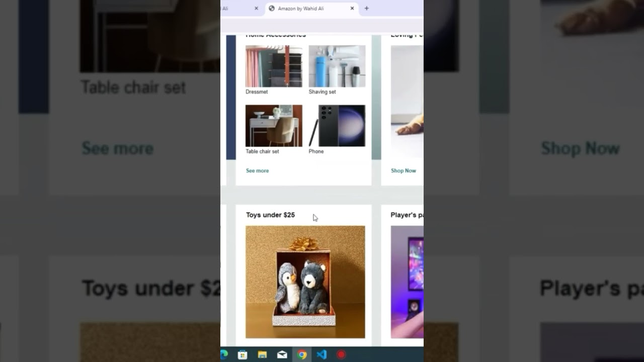Screen dimensions: 644x362
Task: Click the 'Table chair set' label
Action: coord(262,151)
